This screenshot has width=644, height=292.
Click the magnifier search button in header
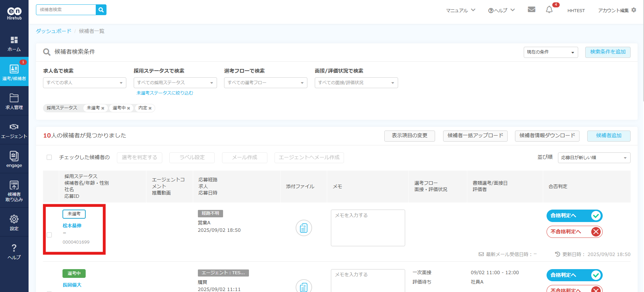point(101,10)
